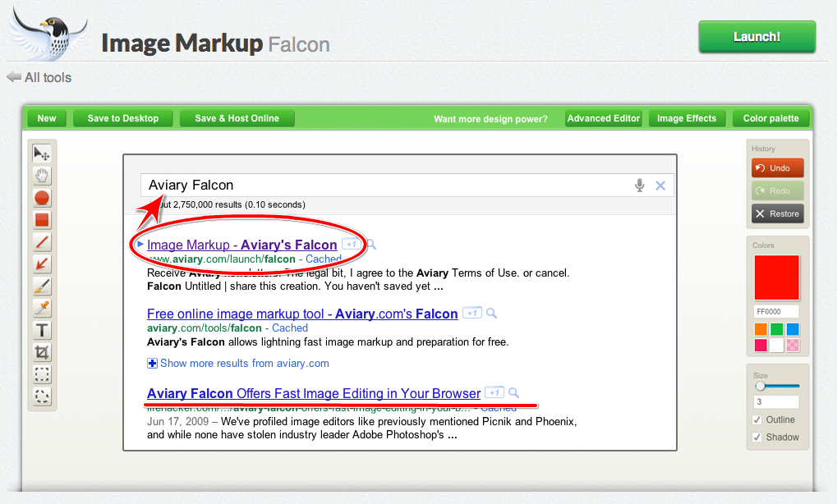
Task: Toggle the Outline checkbox
Action: pyautogui.click(x=757, y=419)
